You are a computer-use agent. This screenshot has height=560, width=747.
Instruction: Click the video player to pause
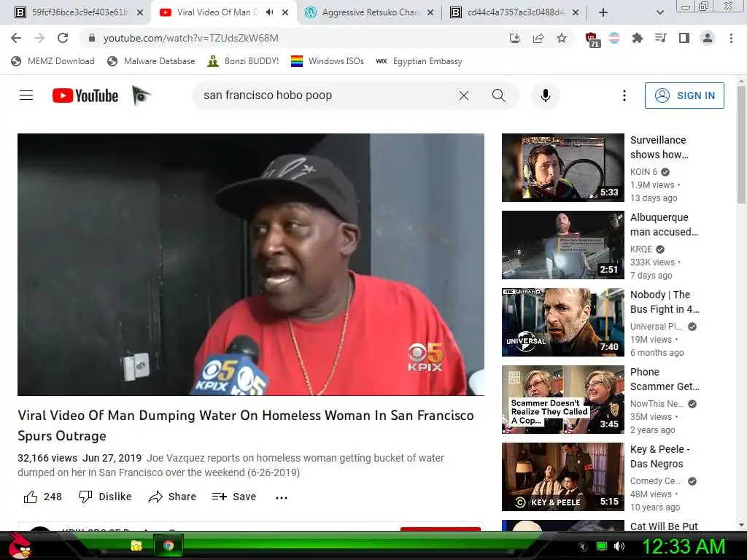251,264
